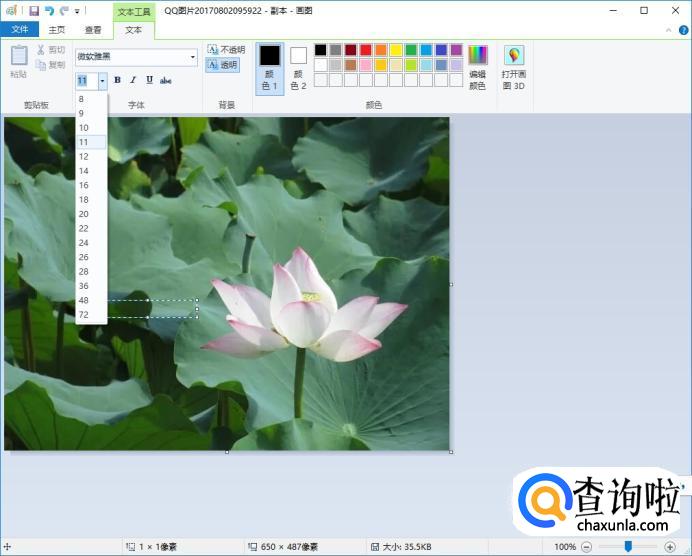Click the zoom slider handle
The width and height of the screenshot is (692, 556).
coord(628,546)
